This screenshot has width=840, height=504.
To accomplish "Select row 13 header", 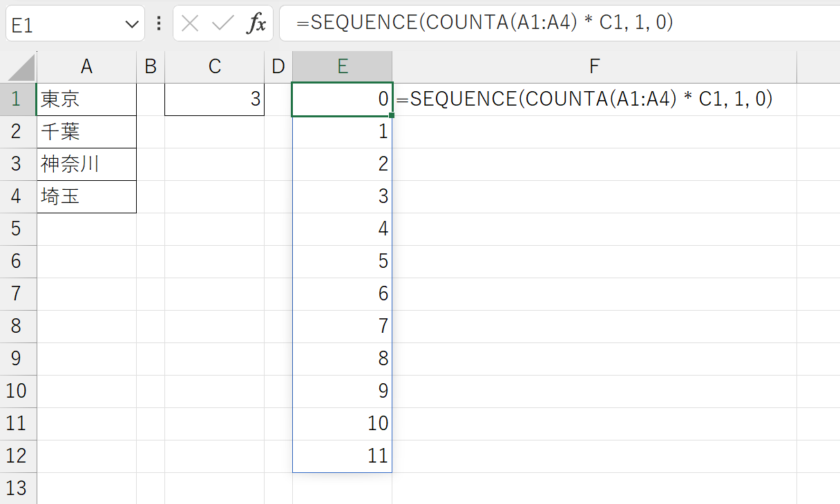I will (17, 488).
